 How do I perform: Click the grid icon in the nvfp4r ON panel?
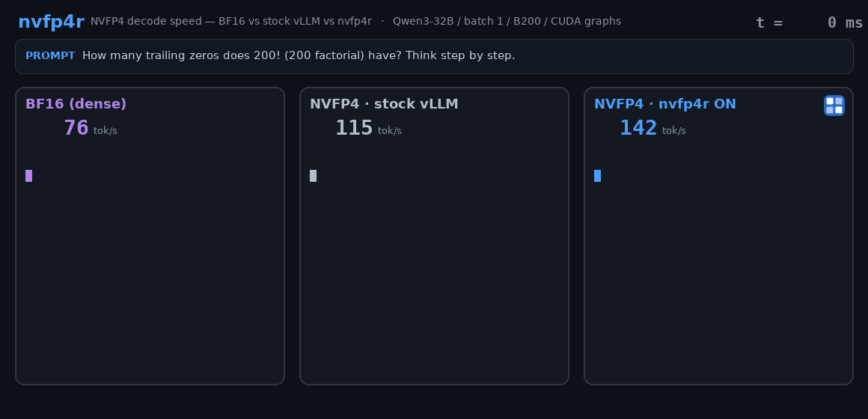pos(834,105)
